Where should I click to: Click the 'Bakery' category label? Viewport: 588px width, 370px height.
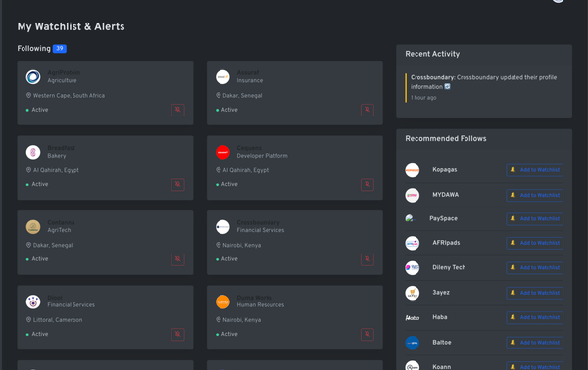tap(57, 156)
